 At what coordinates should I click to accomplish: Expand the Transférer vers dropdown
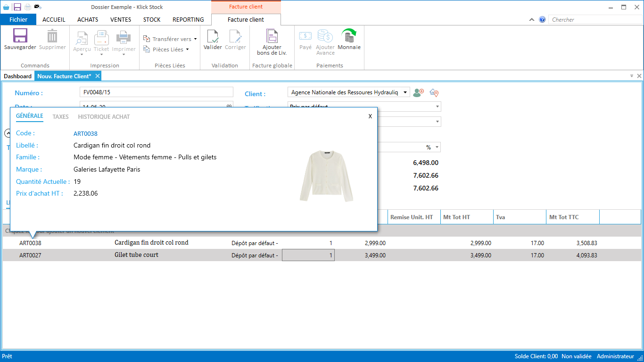195,39
